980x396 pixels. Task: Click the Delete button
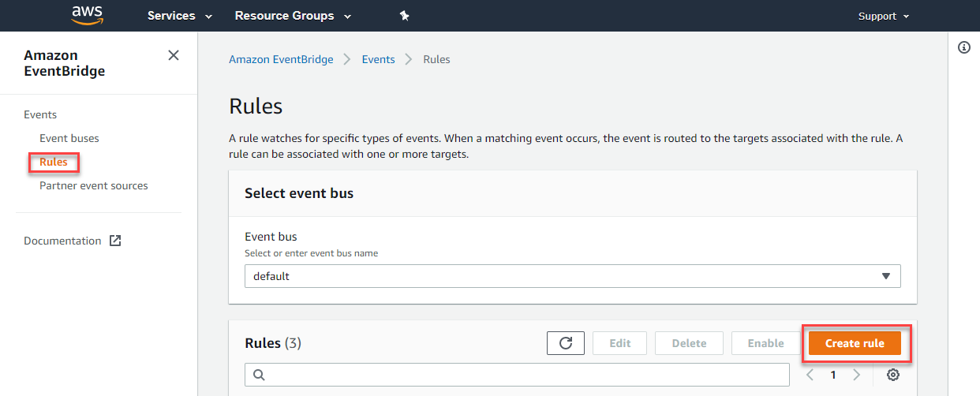click(689, 343)
